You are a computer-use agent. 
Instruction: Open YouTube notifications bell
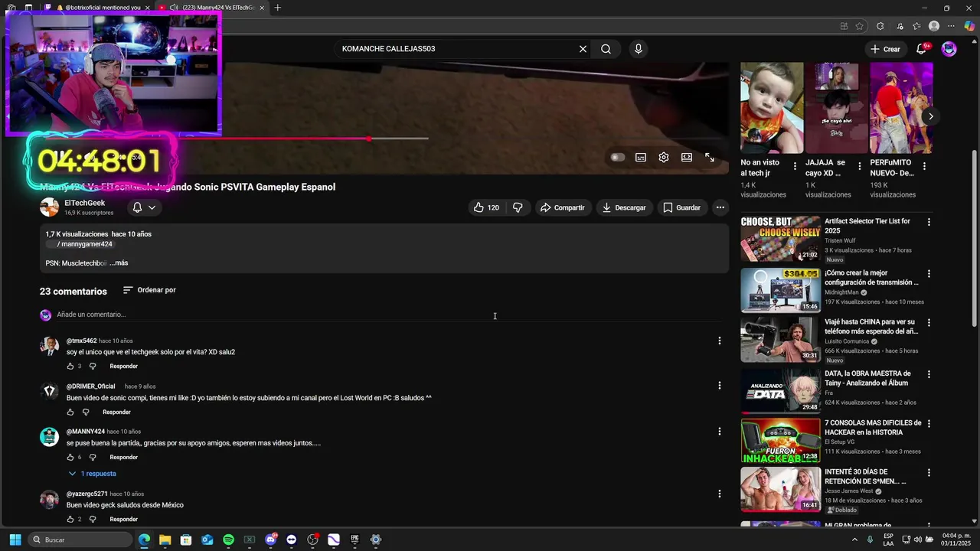point(922,49)
